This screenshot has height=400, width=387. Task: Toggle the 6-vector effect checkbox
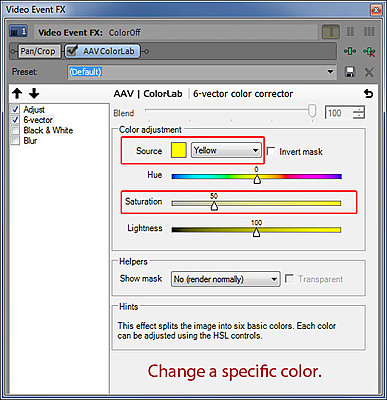click(x=15, y=119)
